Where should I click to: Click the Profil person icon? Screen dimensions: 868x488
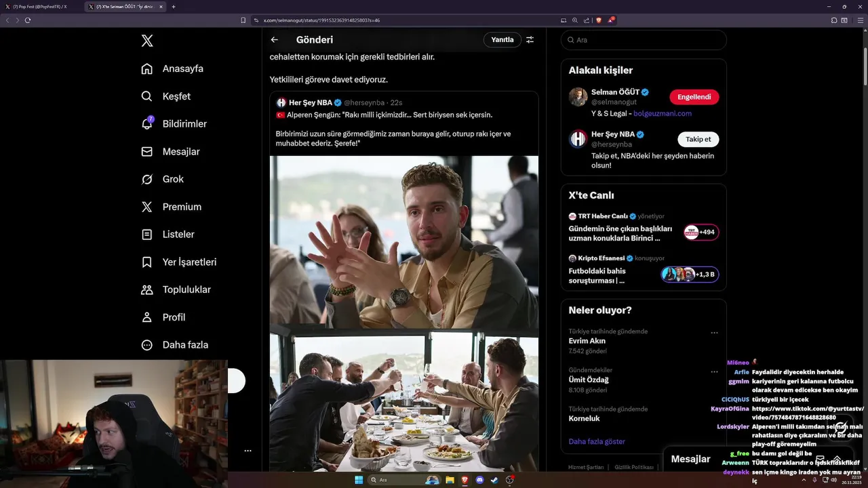coord(146,317)
